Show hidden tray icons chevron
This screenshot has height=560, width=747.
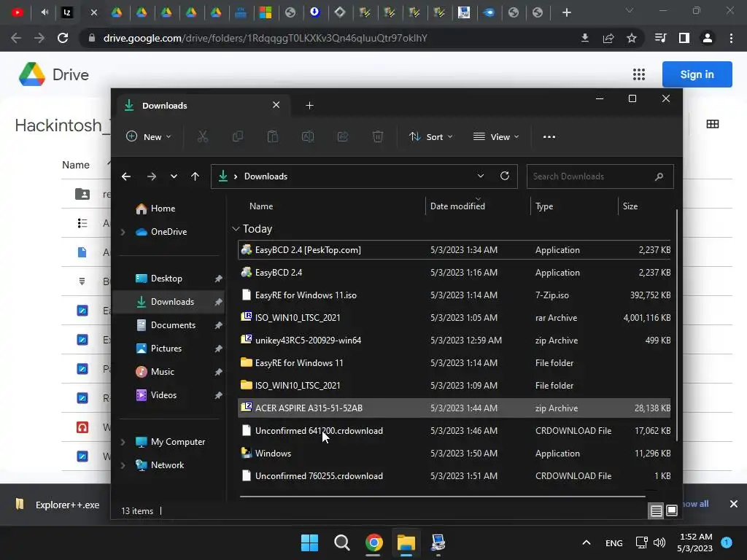[x=587, y=542]
